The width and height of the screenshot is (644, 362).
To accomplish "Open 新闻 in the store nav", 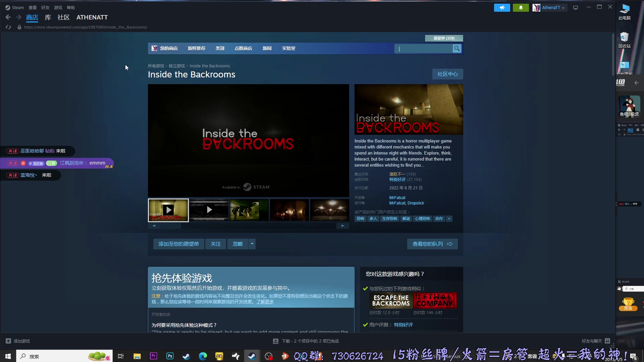I will click(x=267, y=48).
